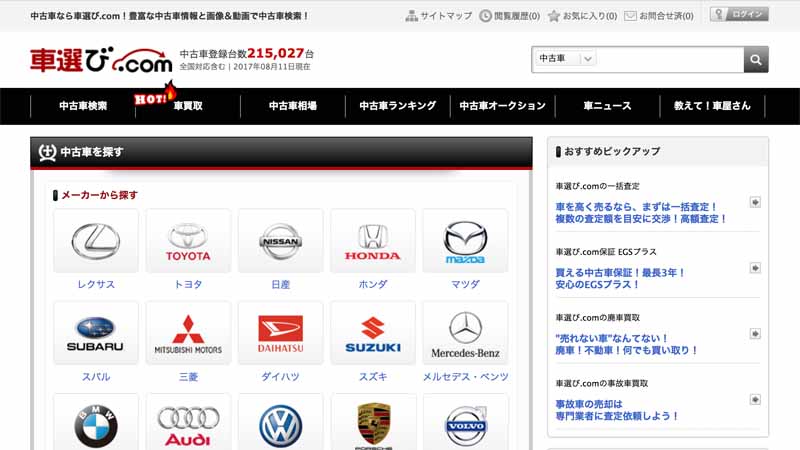Image resolution: width=800 pixels, height=450 pixels.
Task: Open 買える中古車保証 EGSプラス link
Action: coord(620,279)
